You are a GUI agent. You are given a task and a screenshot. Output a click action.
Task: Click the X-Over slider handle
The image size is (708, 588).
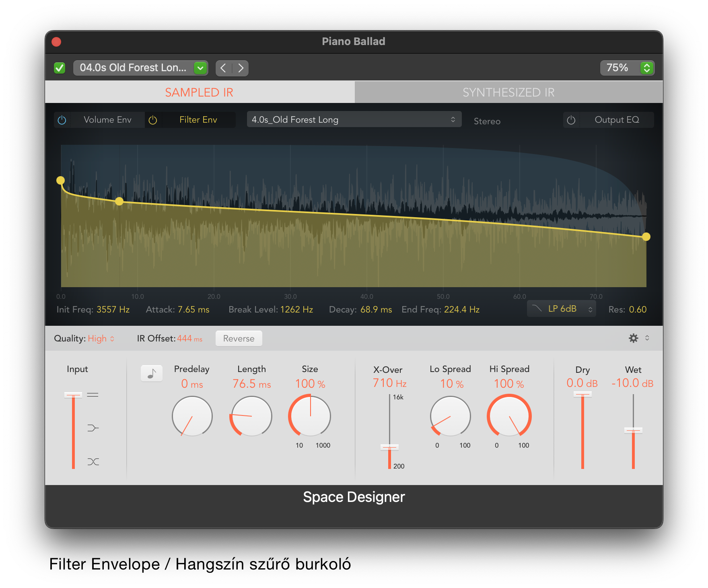[x=389, y=447]
